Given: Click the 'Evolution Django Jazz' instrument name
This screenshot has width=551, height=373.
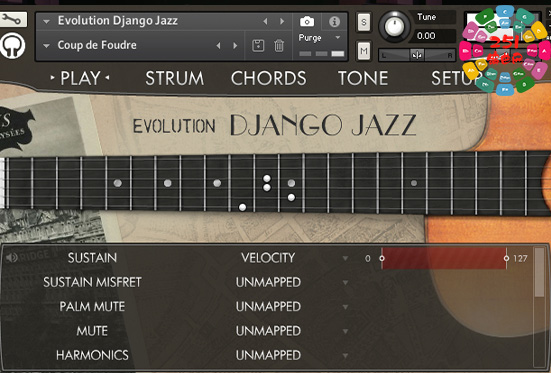Looking at the screenshot, I should coord(118,21).
